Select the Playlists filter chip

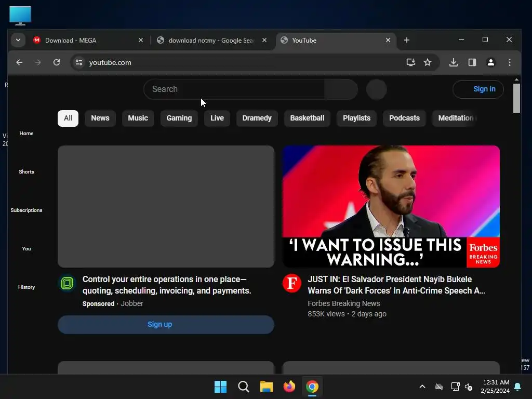356,118
